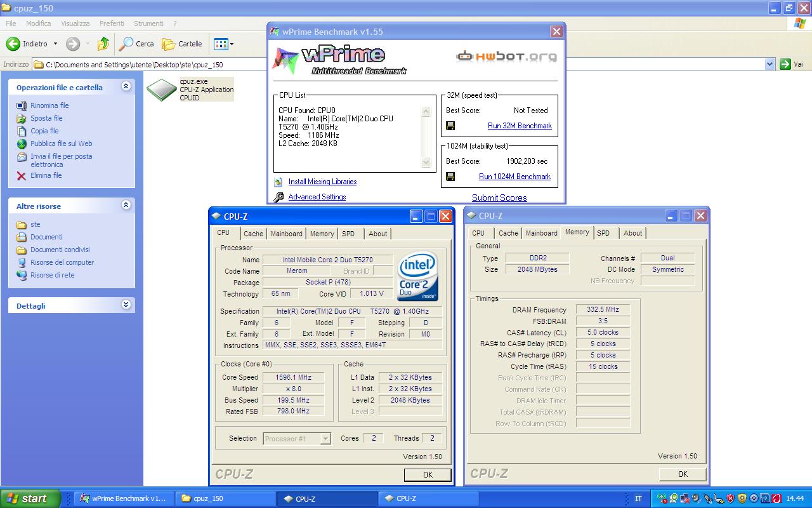Click the 32M save floppy icon
812x508 pixels.
tap(450, 126)
